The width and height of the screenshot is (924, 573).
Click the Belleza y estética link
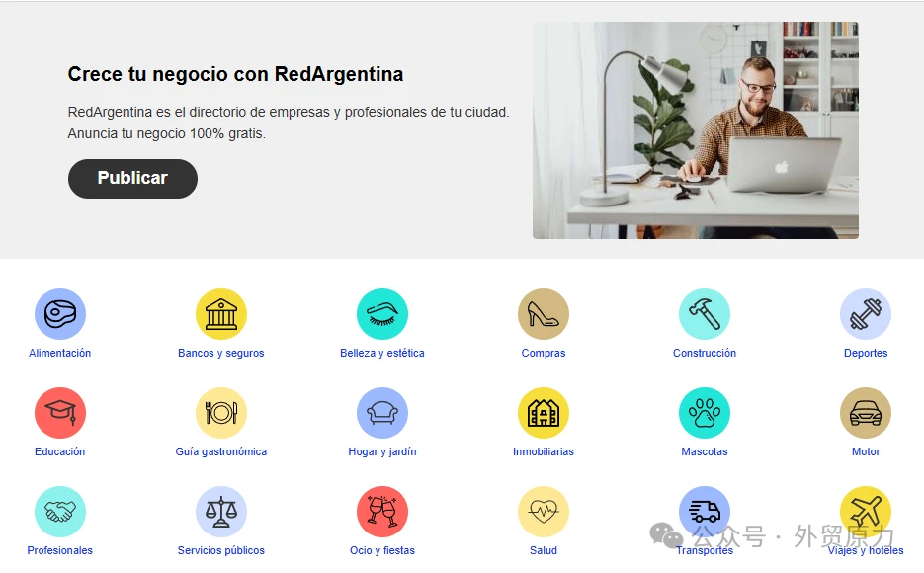pos(382,353)
